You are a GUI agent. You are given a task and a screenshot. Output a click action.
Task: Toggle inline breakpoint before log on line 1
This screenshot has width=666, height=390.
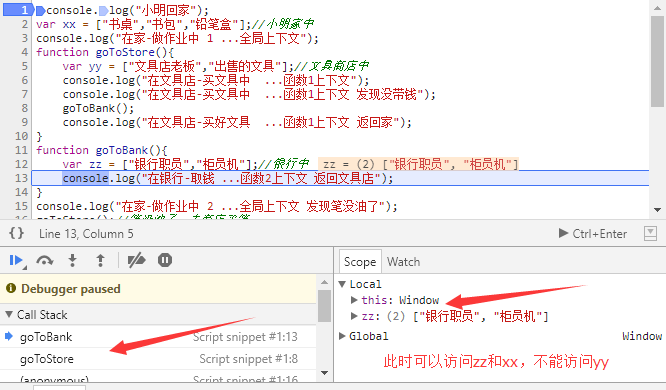tap(103, 10)
